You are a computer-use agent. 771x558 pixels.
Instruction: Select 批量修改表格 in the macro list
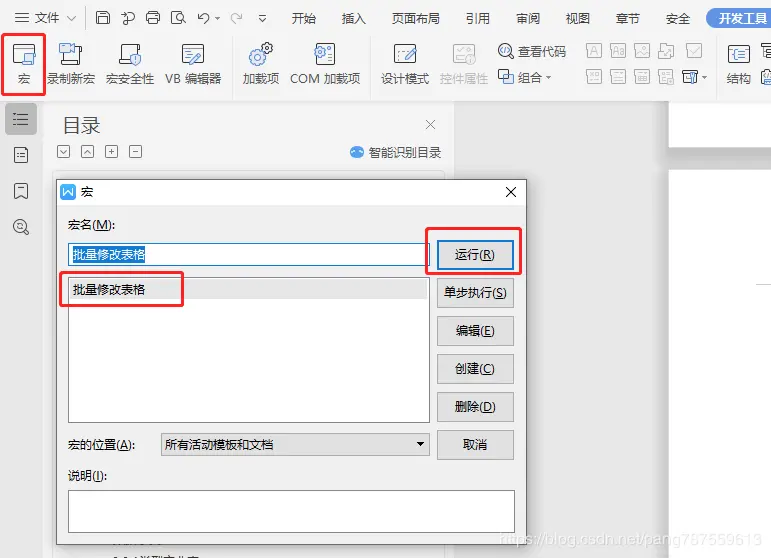[x=249, y=289]
